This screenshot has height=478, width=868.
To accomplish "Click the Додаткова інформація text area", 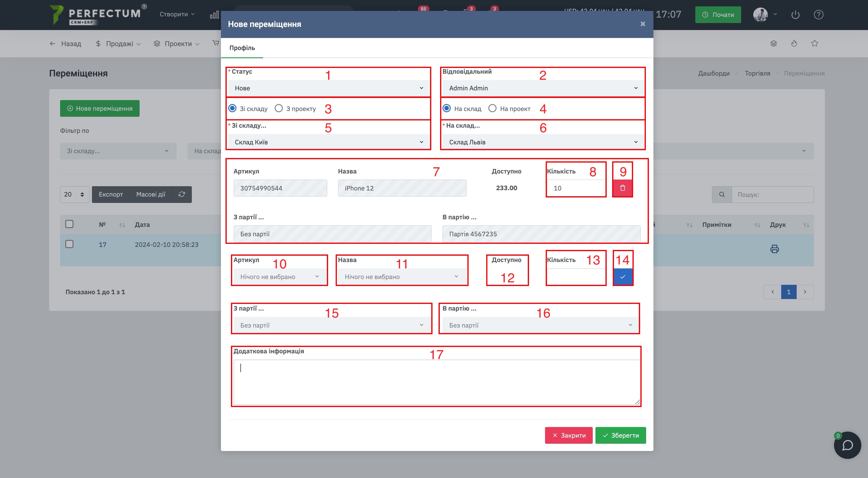I will coord(437,382).
